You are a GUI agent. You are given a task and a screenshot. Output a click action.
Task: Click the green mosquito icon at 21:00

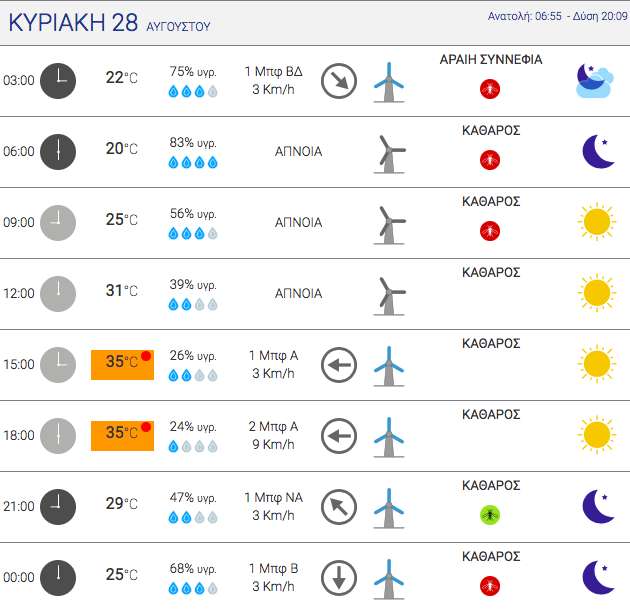tap(490, 515)
